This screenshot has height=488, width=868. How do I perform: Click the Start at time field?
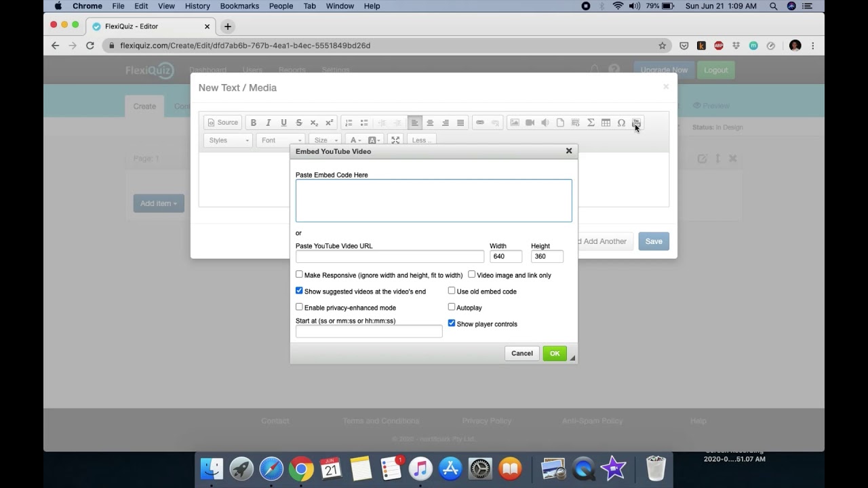click(x=369, y=331)
